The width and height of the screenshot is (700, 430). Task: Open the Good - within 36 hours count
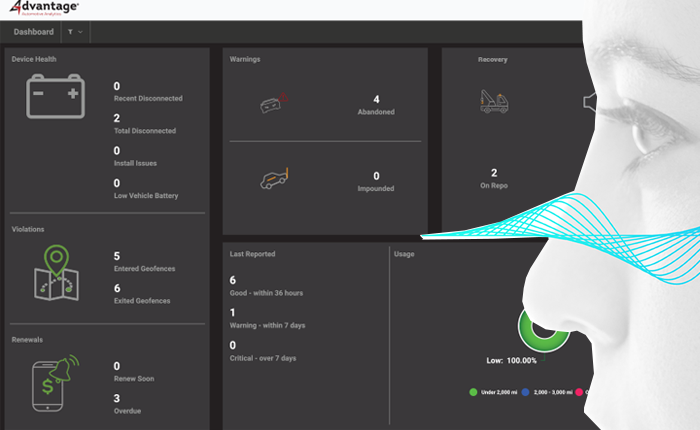[233, 281]
